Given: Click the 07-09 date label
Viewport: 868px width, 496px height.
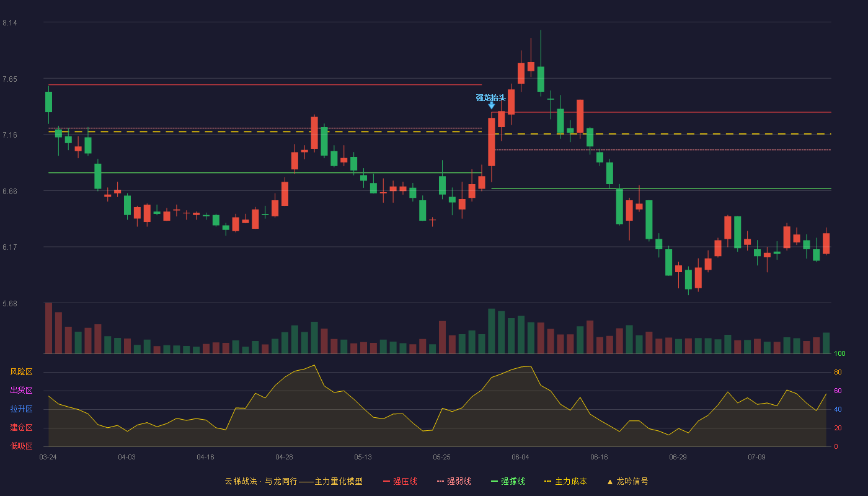Looking at the screenshot, I should (756, 457).
